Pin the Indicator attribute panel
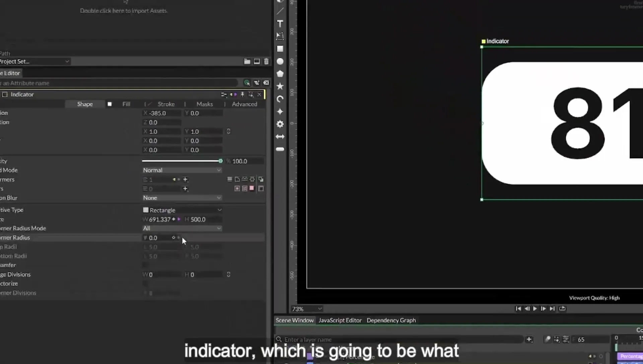The width and height of the screenshot is (643, 364). (x=242, y=95)
